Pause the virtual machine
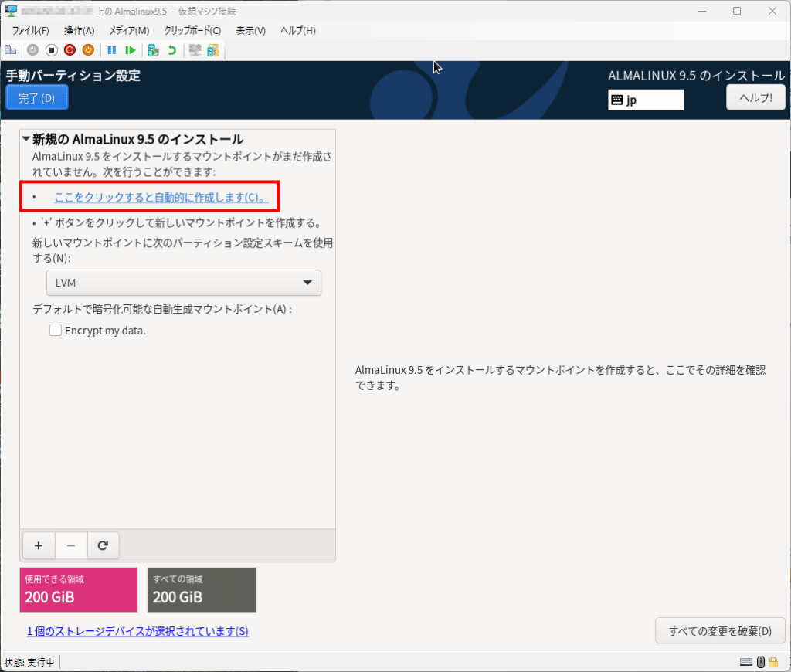 112,50
